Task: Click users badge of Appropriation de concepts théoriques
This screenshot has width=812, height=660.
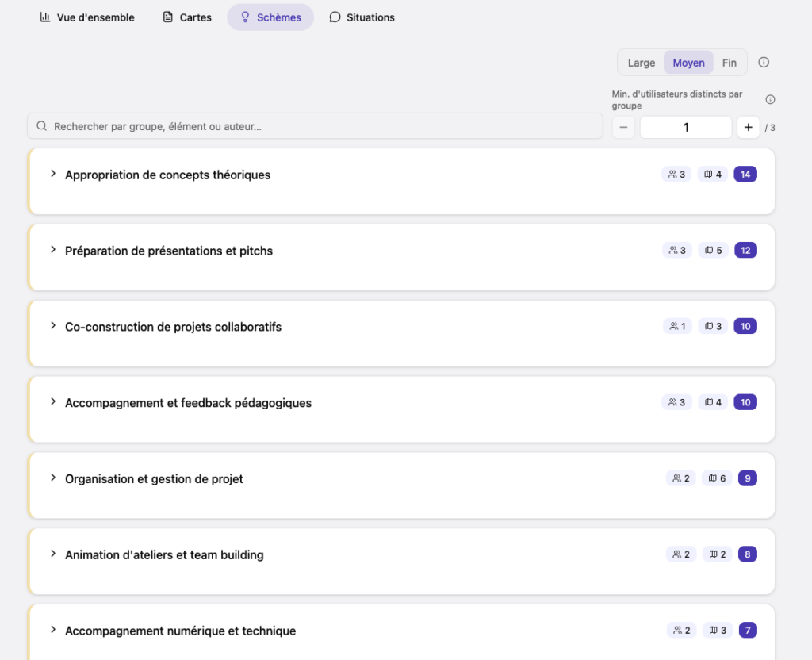Action: coord(676,174)
